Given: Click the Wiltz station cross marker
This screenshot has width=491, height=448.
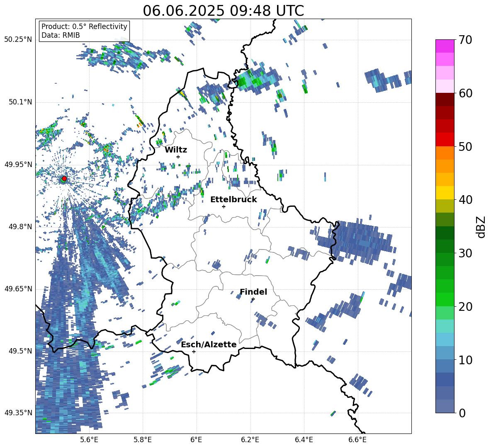Looking at the screenshot, I should click(x=178, y=157).
